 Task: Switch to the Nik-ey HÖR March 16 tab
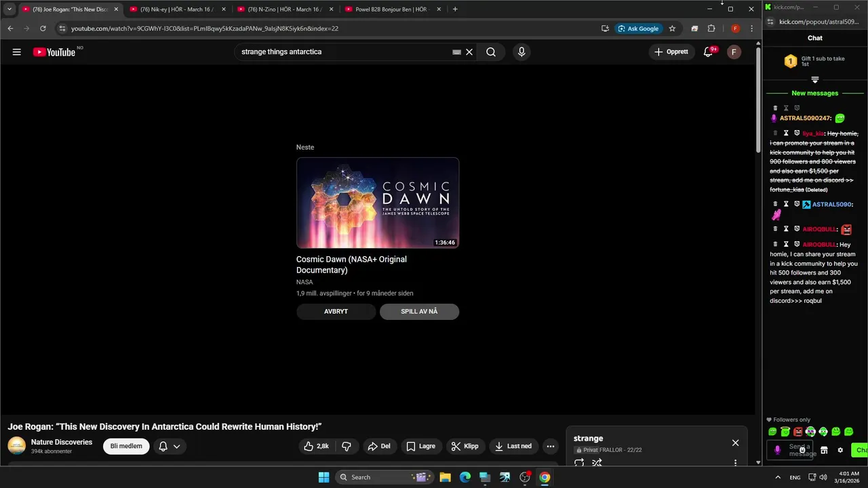(x=176, y=9)
